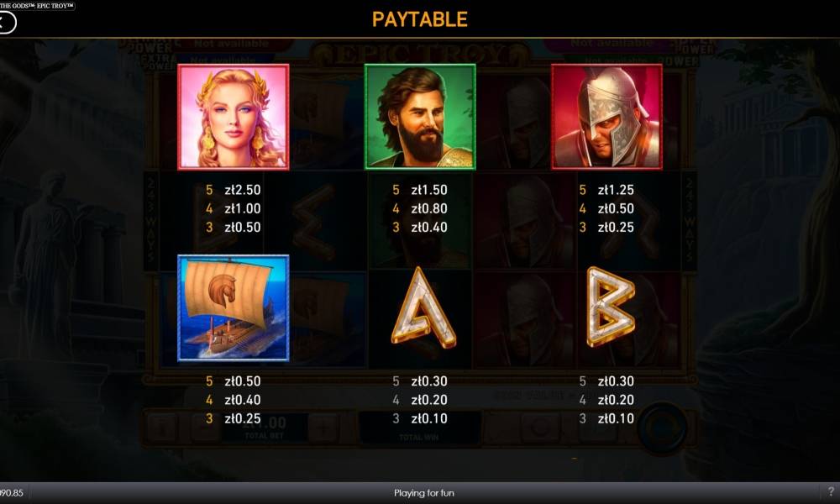Click the PAYTABLE title
The width and height of the screenshot is (840, 504).
pos(419,20)
